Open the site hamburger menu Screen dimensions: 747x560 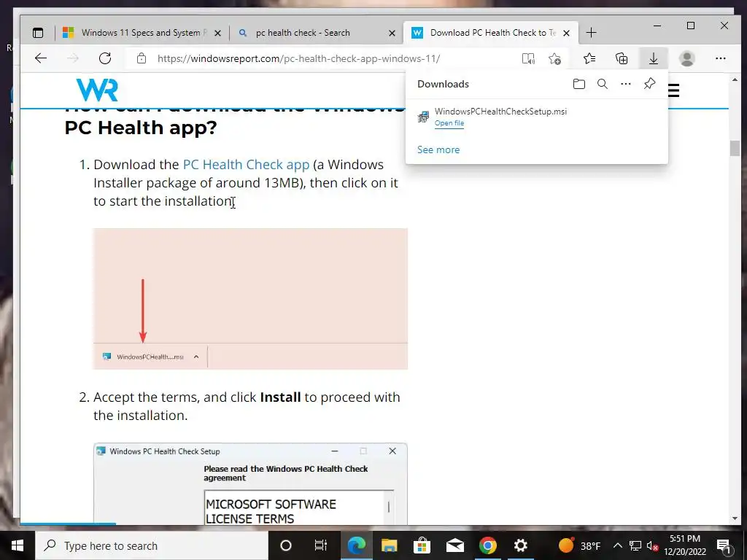point(673,90)
